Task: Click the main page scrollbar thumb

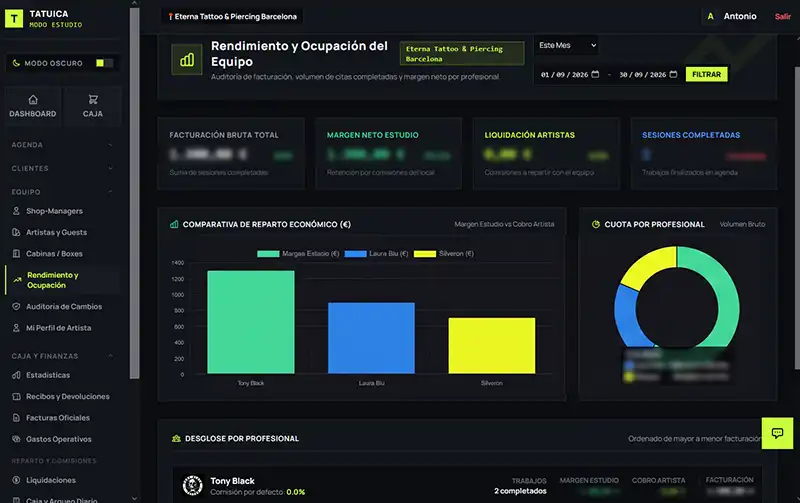Action: tap(797, 218)
